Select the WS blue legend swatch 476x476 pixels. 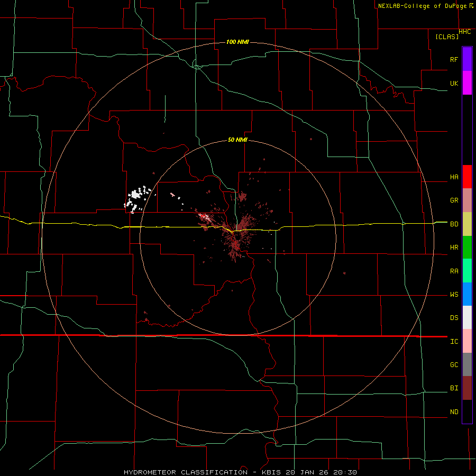[x=467, y=294]
